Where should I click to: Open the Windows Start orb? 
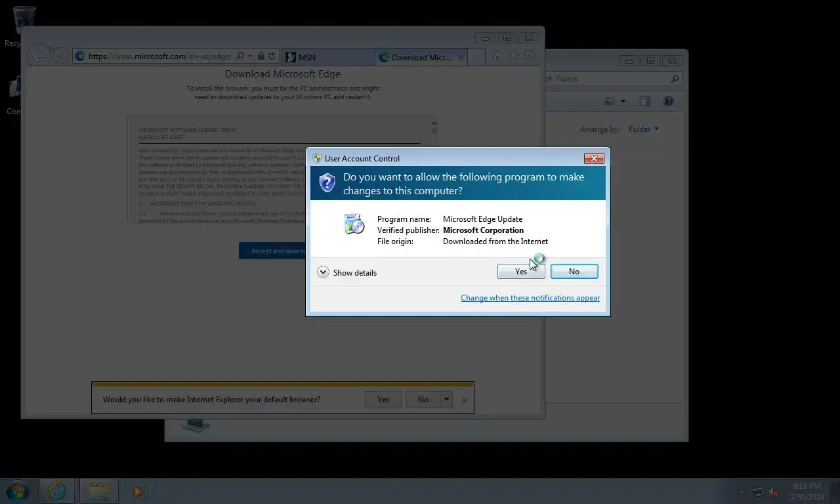[x=18, y=491]
